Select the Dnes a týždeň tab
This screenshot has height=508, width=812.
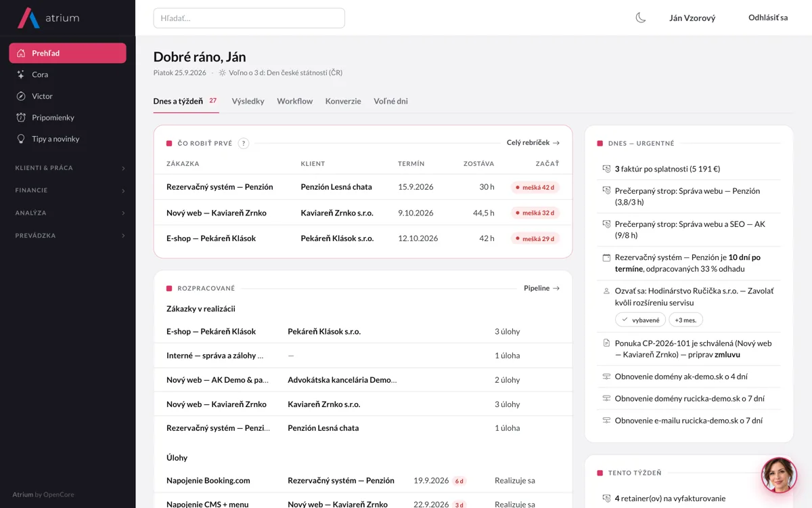click(x=185, y=101)
